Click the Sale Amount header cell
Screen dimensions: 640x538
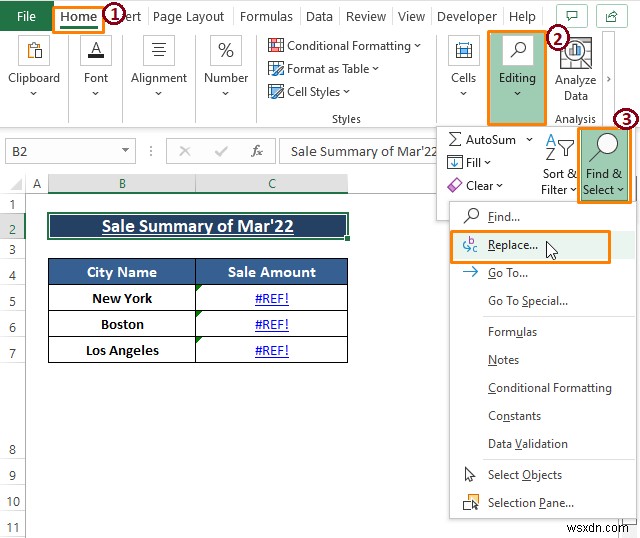pos(272,272)
